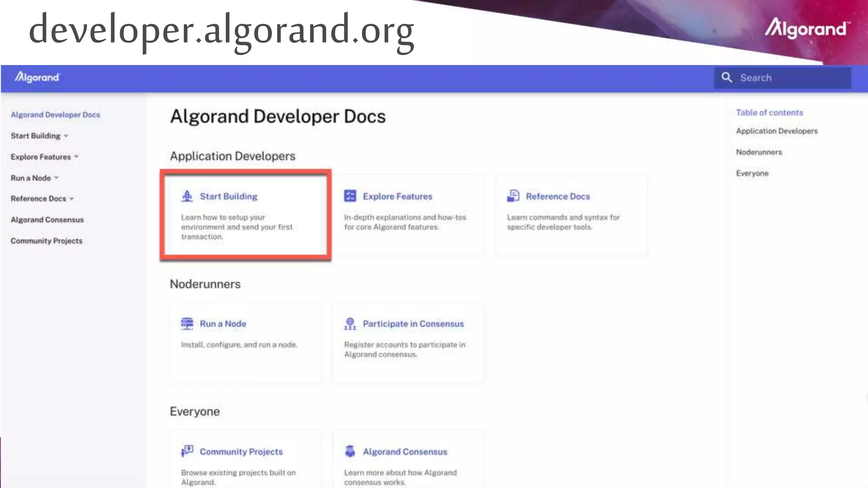868x488 pixels.
Task: Click the Algorand Consensus card icon
Action: [350, 451]
